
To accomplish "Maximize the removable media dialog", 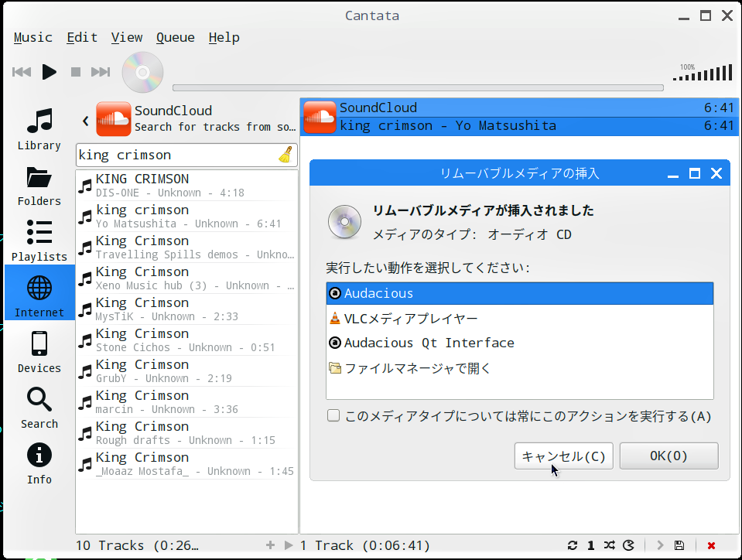I will [695, 173].
